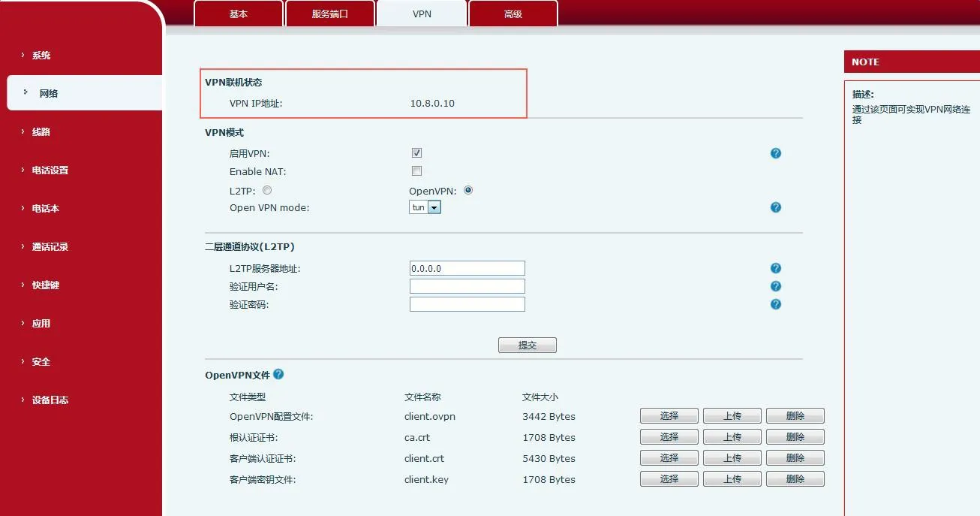Click the help icon beside 验证用户名
Image resolution: width=980 pixels, height=516 pixels.
pyautogui.click(x=775, y=285)
